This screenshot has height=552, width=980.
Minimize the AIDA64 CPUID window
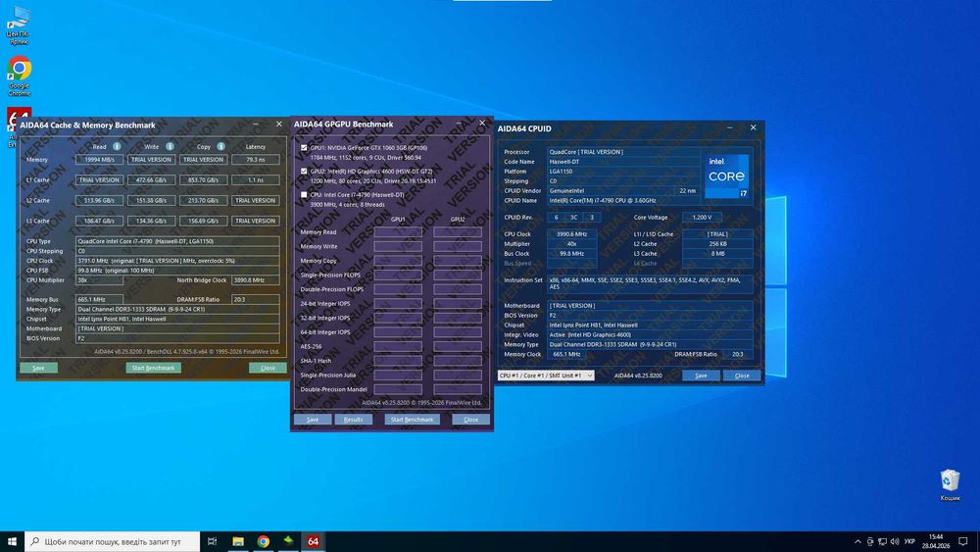(729, 127)
